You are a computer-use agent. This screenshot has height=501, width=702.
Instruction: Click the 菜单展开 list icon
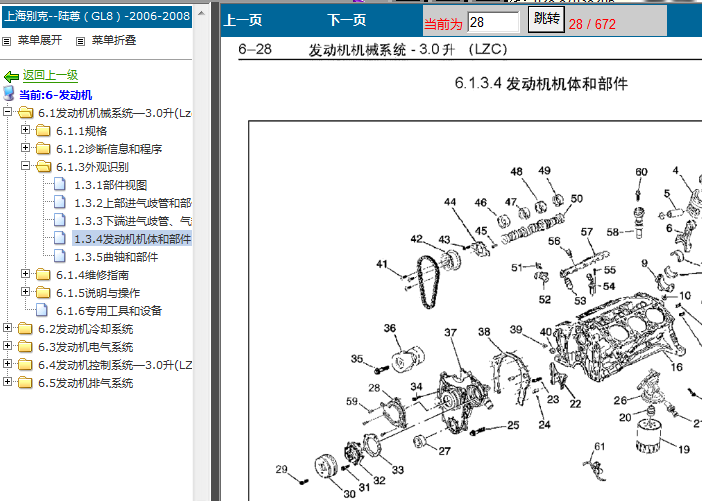point(6,41)
